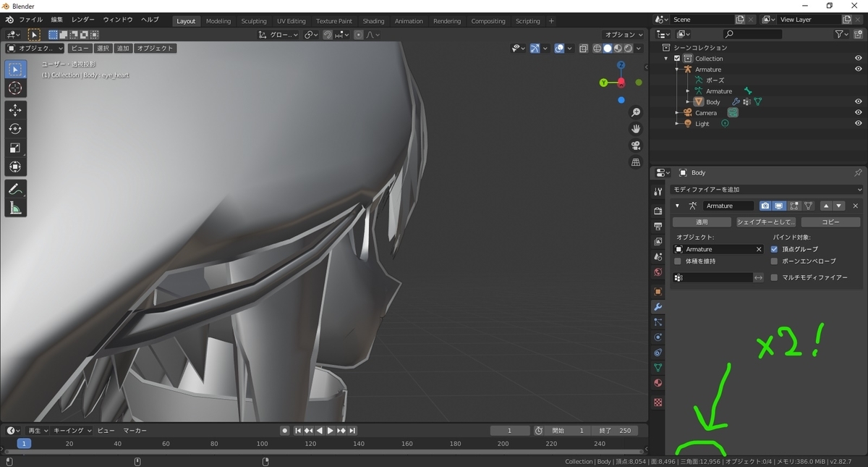868x467 pixels.
Task: Collapse the Armature modifier panel
Action: [x=678, y=206]
